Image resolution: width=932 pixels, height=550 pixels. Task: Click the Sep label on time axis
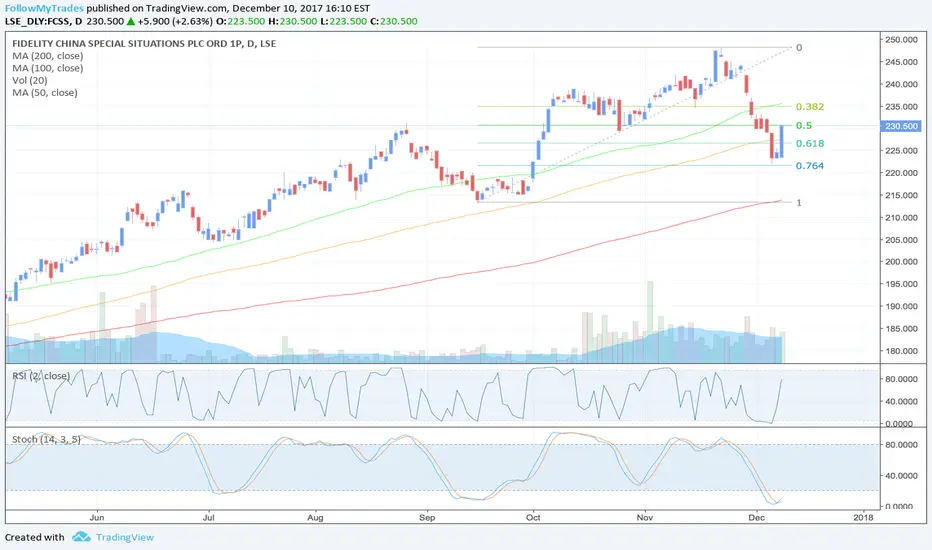pyautogui.click(x=427, y=517)
